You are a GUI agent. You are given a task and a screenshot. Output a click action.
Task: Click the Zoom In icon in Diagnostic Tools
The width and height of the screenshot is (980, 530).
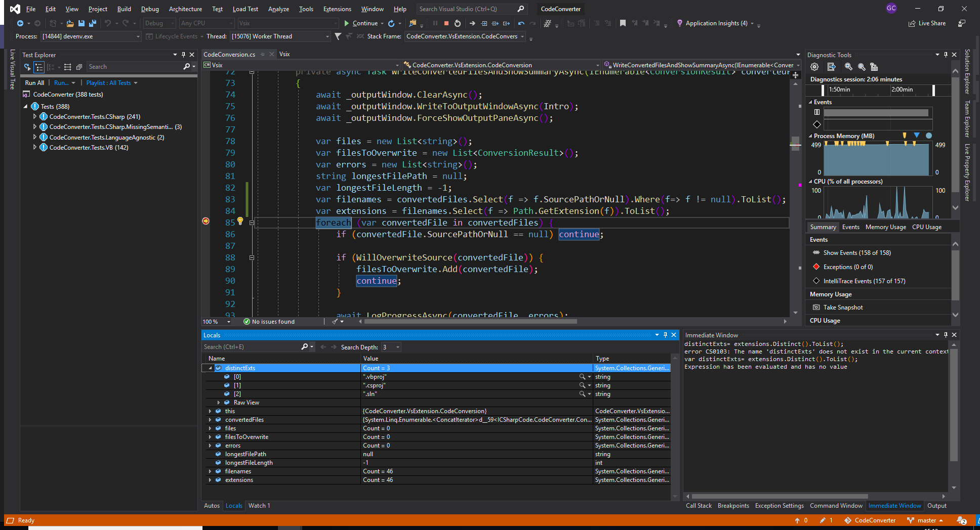(848, 67)
